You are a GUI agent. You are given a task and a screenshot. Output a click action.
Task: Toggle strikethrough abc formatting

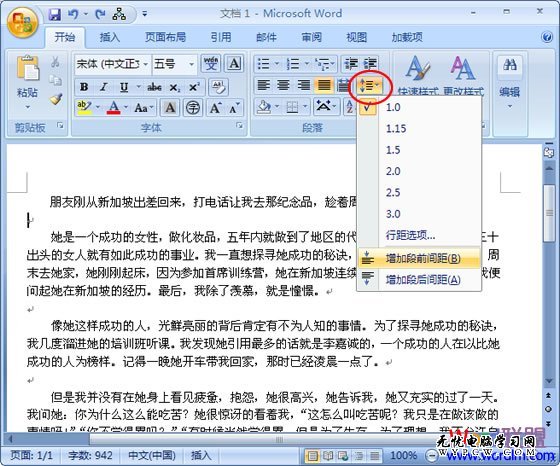154,87
